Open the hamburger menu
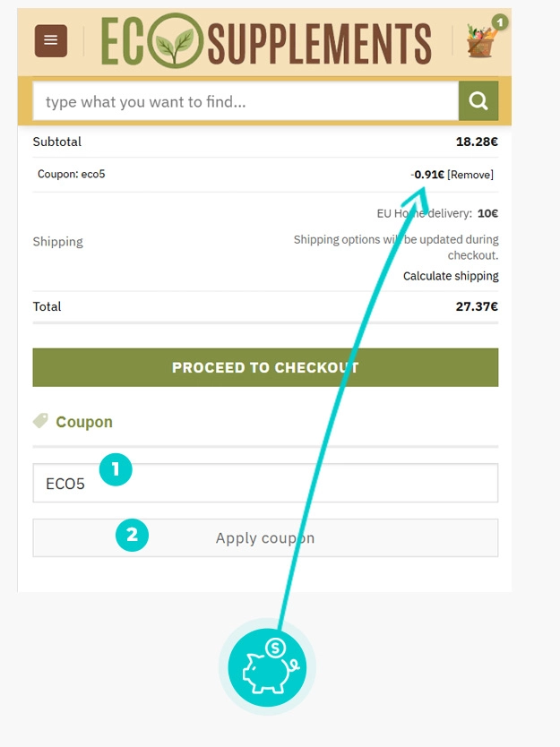 51,40
